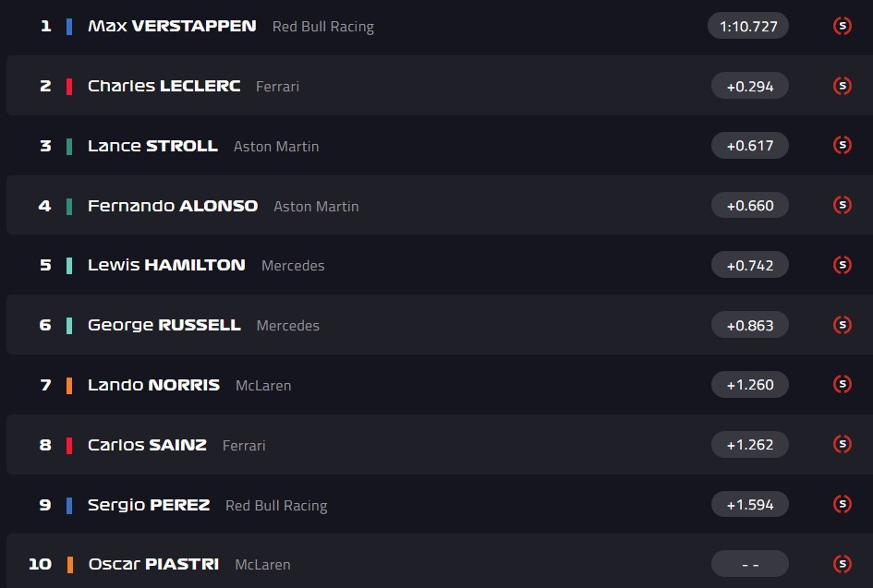The image size is (873, 588).
Task: Select Charles Leclerc's name
Action: coord(164,86)
